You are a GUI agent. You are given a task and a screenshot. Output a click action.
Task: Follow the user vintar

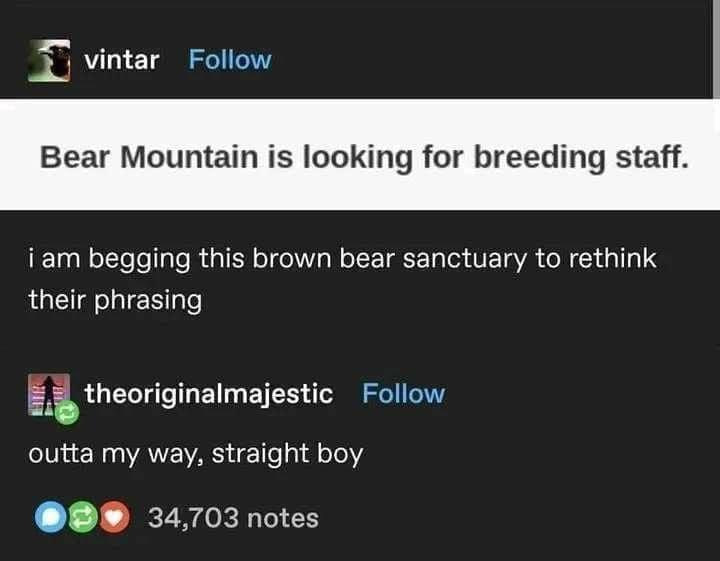coord(230,59)
